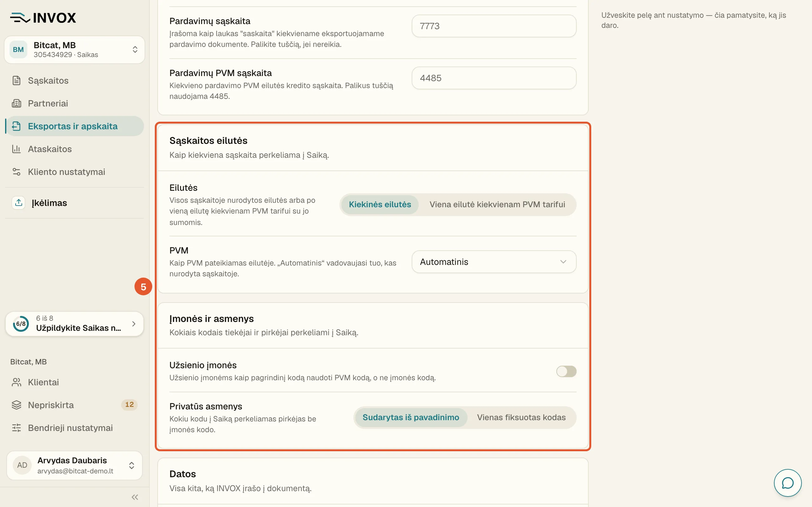
Task: Click the Pardavimų sąskaita field with 7773
Action: coord(494,26)
